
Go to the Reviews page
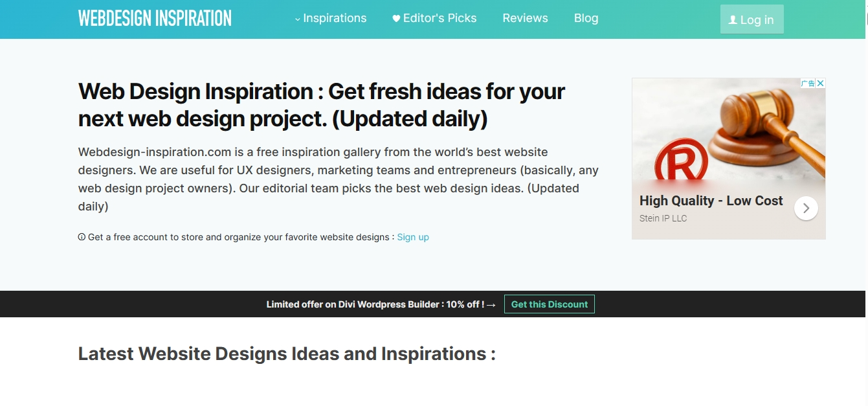click(525, 18)
